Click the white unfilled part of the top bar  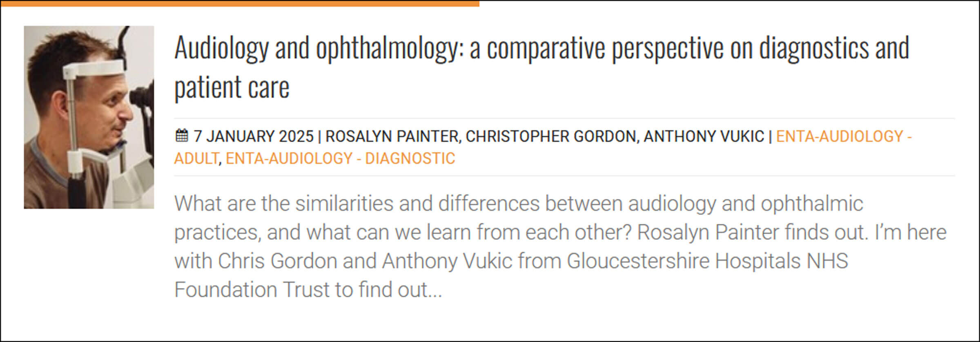(729, 4)
